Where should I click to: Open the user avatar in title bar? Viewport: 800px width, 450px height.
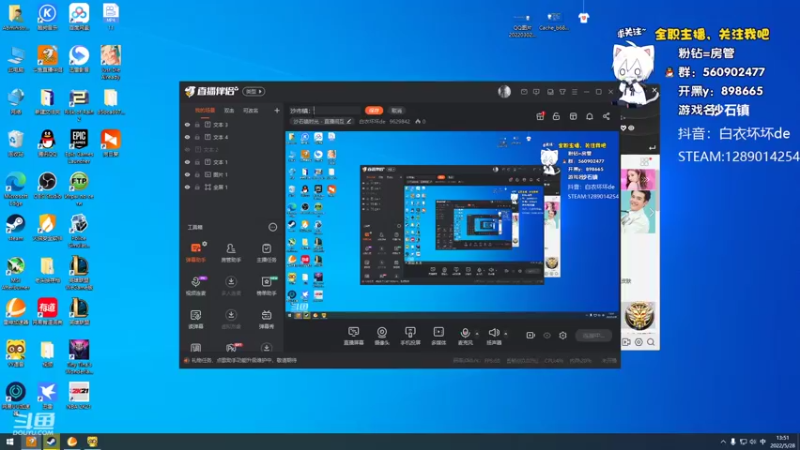click(504, 92)
